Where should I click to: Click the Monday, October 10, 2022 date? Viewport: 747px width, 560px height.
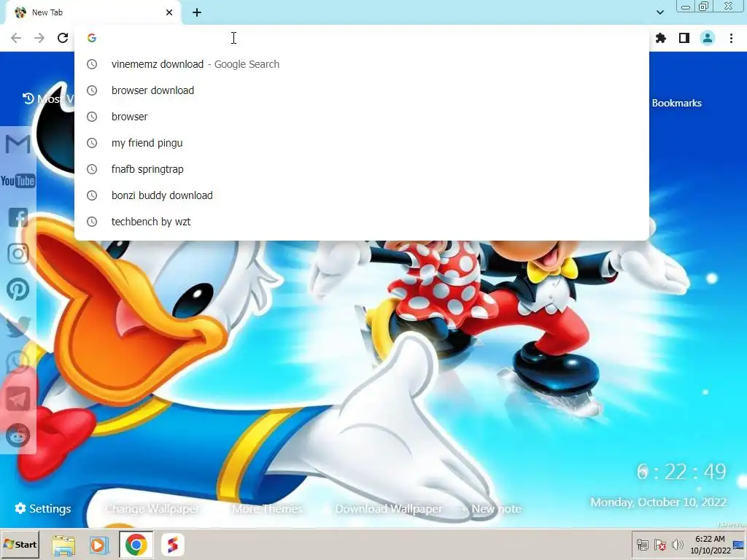[659, 502]
